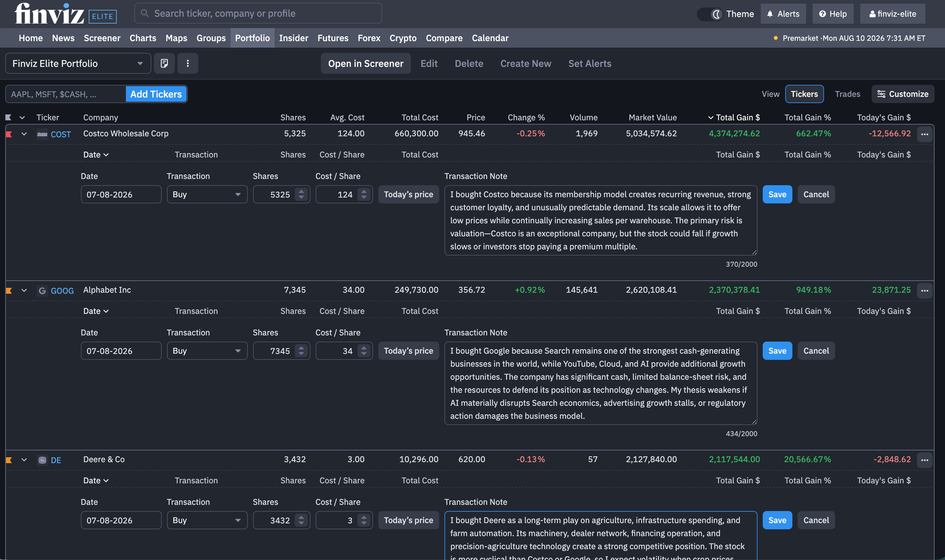Open the Buy transaction dropdown for GOOG
This screenshot has height=560, width=945.
tap(207, 351)
